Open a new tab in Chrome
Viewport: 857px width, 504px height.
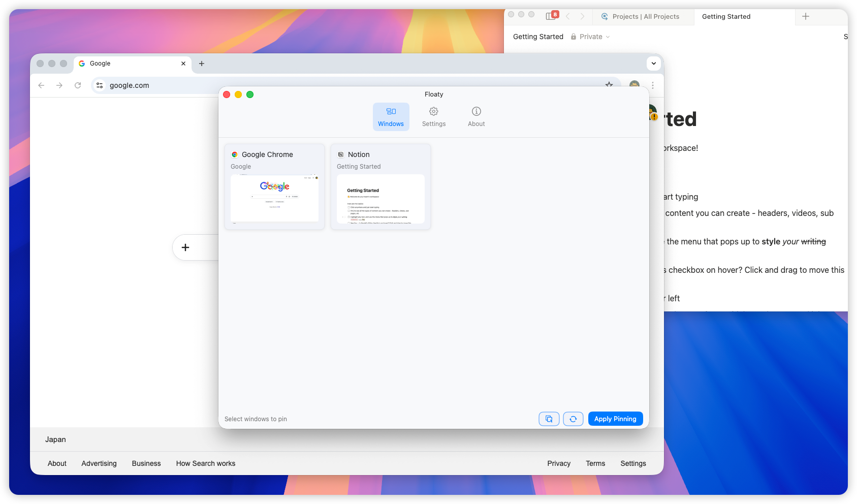pos(202,64)
